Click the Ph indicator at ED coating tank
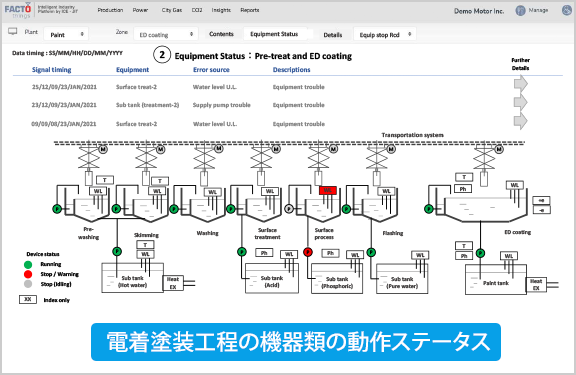This screenshot has width=576, height=375. click(463, 189)
